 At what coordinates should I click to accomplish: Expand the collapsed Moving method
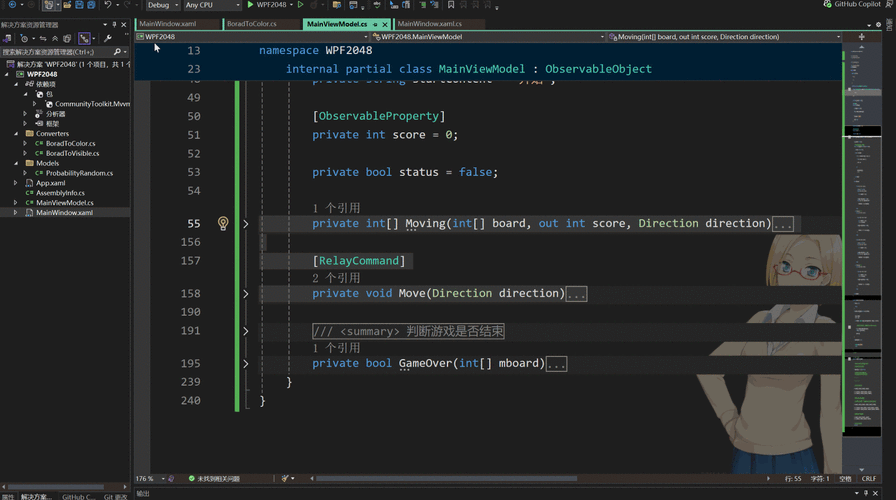pyautogui.click(x=246, y=224)
